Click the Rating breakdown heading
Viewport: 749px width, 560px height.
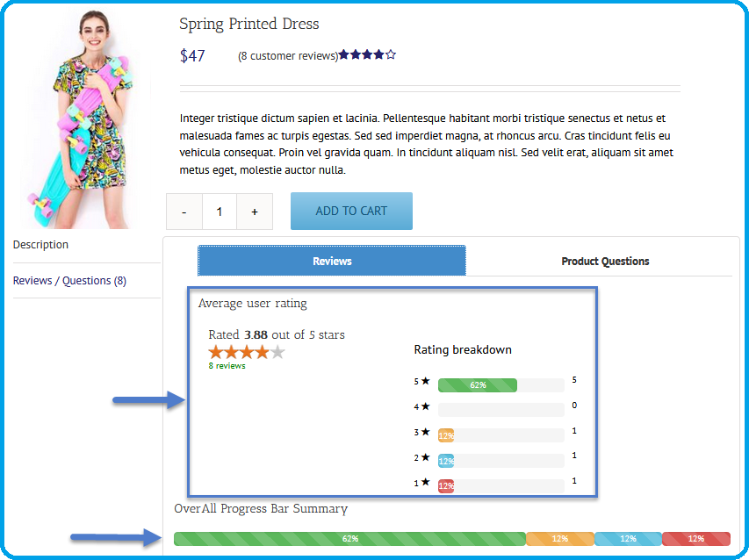tap(463, 350)
